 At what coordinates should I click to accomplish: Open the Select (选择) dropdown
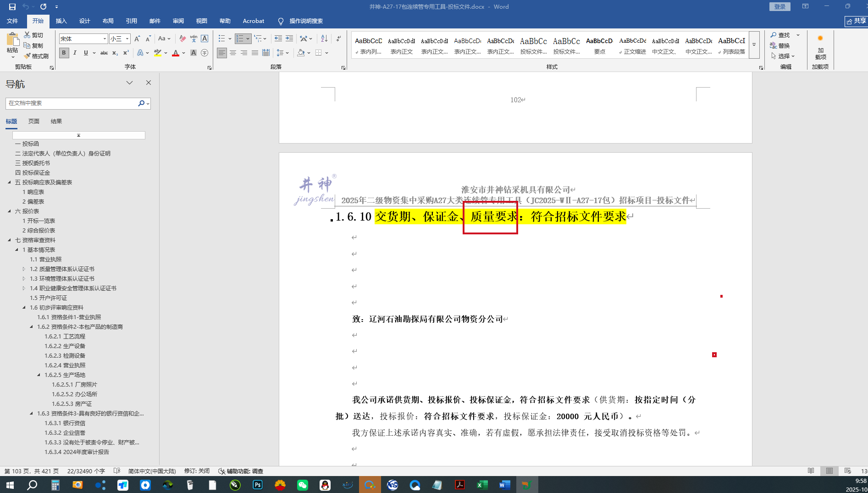coord(782,56)
